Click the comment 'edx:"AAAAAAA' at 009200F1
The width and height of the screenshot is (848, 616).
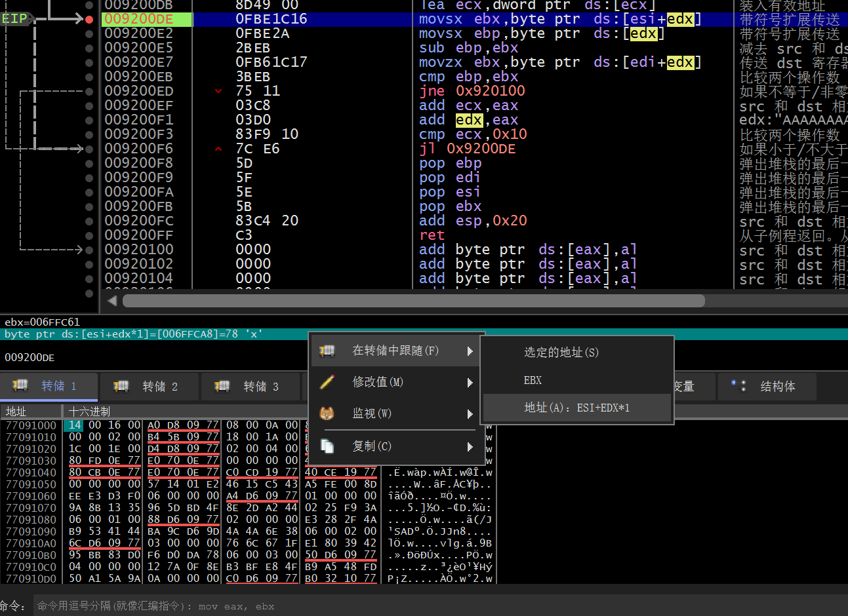(x=794, y=120)
